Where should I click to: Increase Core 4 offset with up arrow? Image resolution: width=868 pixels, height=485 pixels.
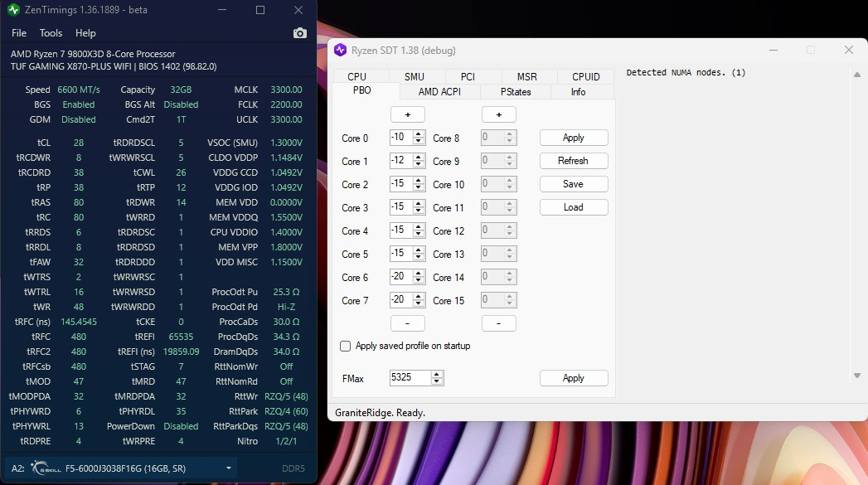click(x=419, y=227)
